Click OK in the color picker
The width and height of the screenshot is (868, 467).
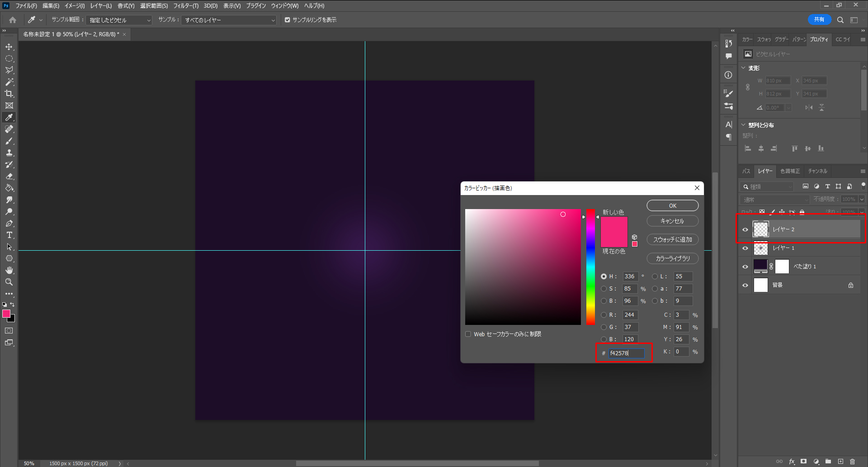pos(672,205)
